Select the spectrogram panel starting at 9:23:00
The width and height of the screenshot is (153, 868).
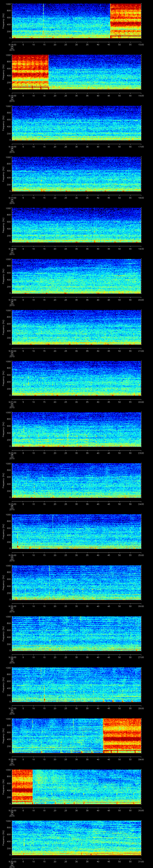coord(76,480)
